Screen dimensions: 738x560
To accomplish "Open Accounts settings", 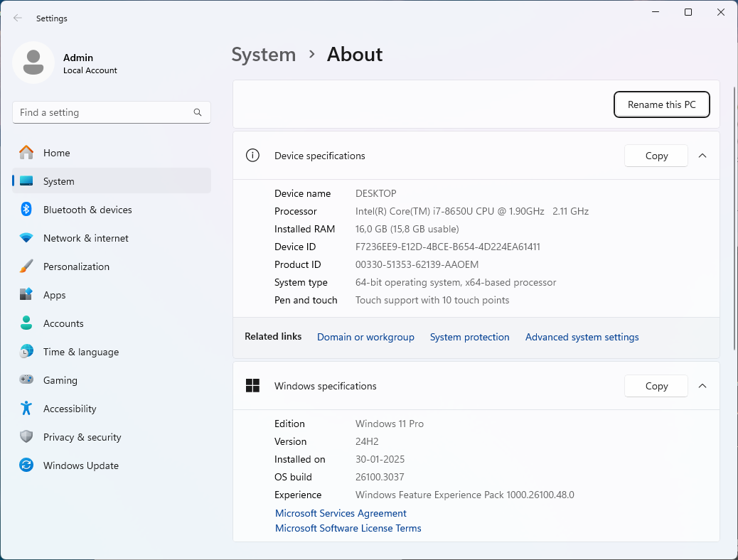I will [x=112, y=323].
